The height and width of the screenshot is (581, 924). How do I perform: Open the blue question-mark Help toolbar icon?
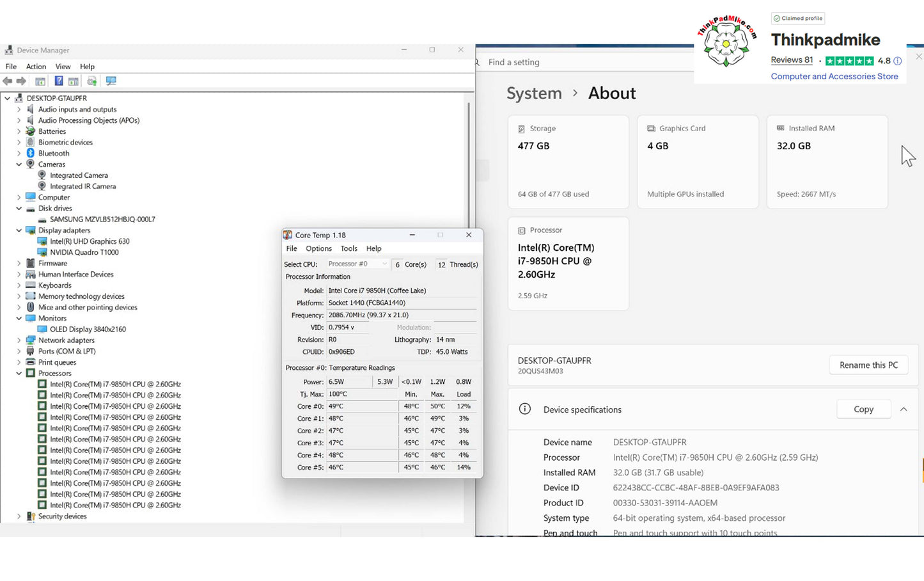coord(59,81)
